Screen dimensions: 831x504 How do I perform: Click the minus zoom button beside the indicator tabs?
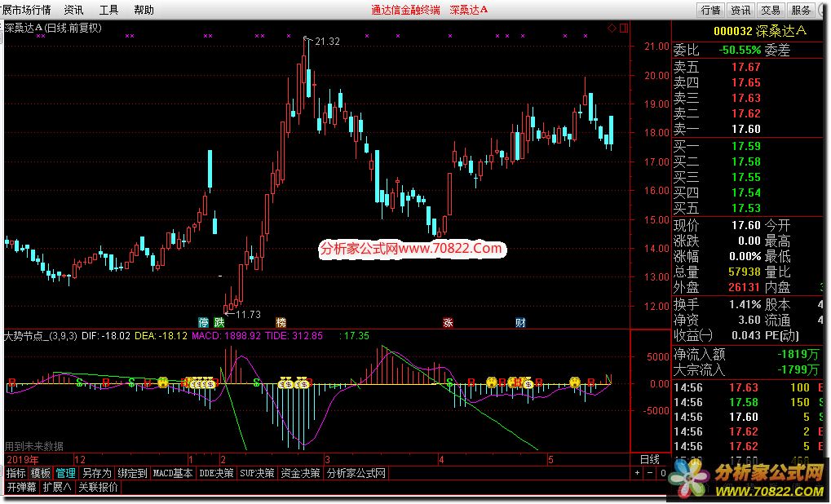click(x=651, y=473)
